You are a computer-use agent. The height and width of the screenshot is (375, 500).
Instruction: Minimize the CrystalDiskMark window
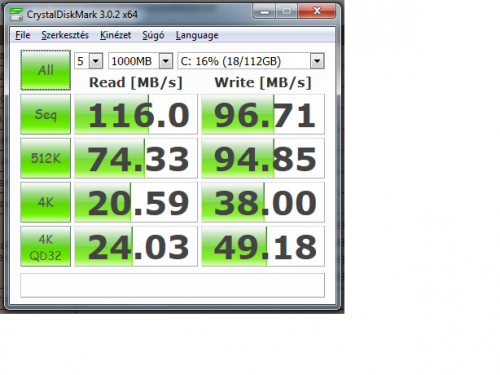point(265,12)
